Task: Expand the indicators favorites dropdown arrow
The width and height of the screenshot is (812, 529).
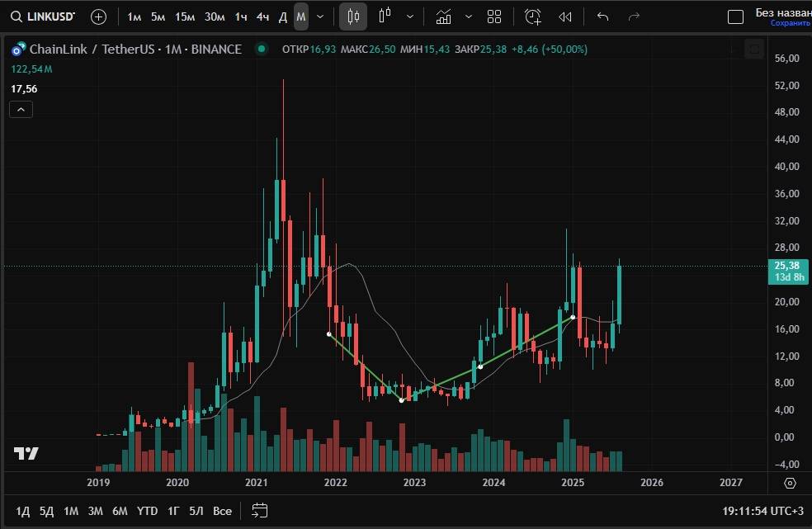Action: tap(469, 17)
